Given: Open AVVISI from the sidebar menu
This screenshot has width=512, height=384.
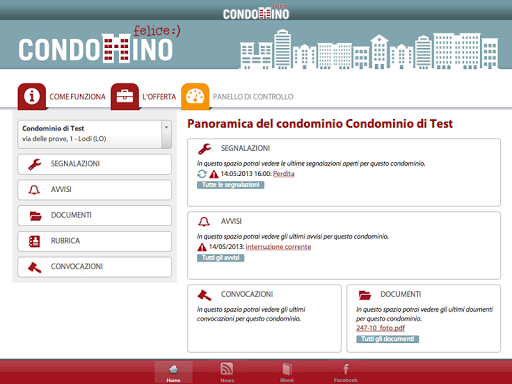Looking at the screenshot, I should pos(95,190).
